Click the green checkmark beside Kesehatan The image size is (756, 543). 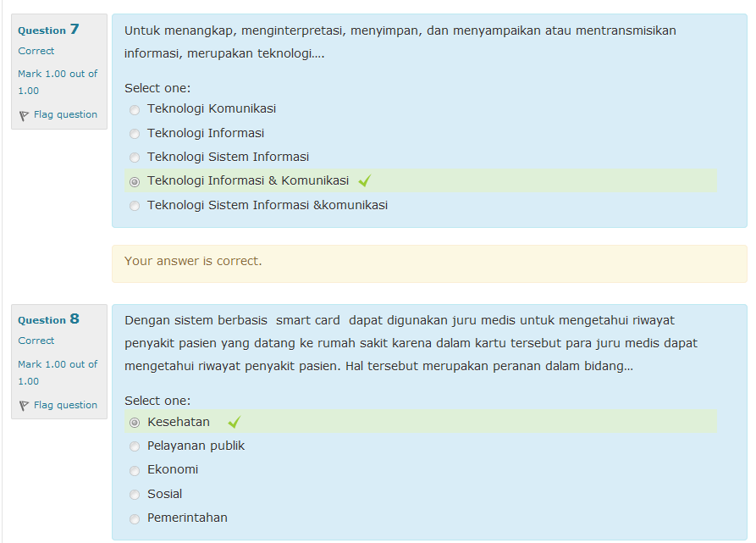pyautogui.click(x=235, y=423)
